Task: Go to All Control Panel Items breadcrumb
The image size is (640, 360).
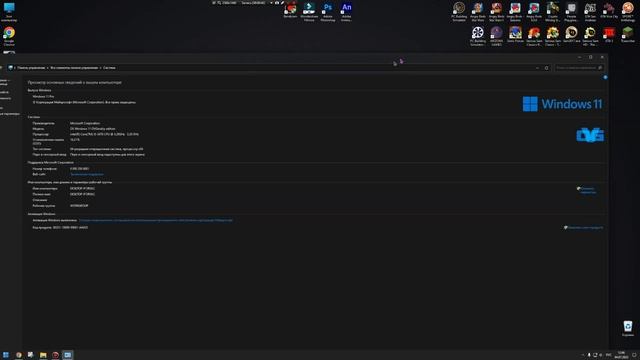Action: point(74,68)
